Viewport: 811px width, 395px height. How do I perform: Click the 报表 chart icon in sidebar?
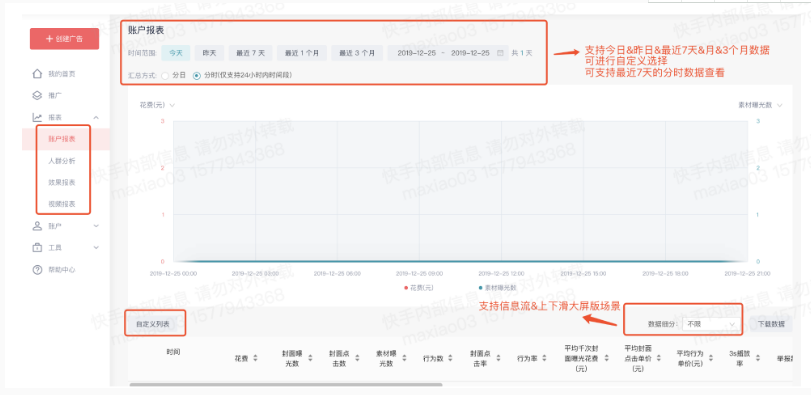point(37,117)
